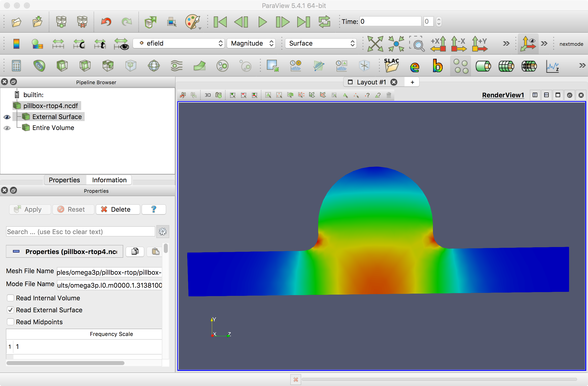
Task: Click the Reset button
Action: coord(73,209)
